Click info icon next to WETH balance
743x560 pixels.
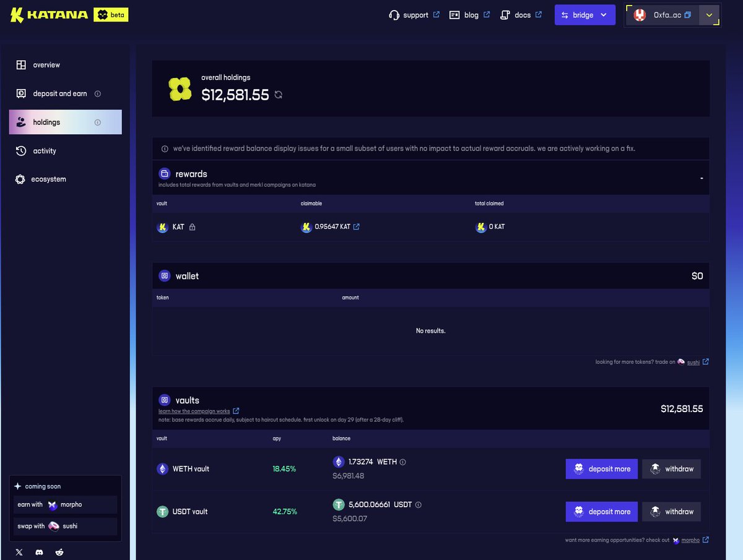point(402,462)
